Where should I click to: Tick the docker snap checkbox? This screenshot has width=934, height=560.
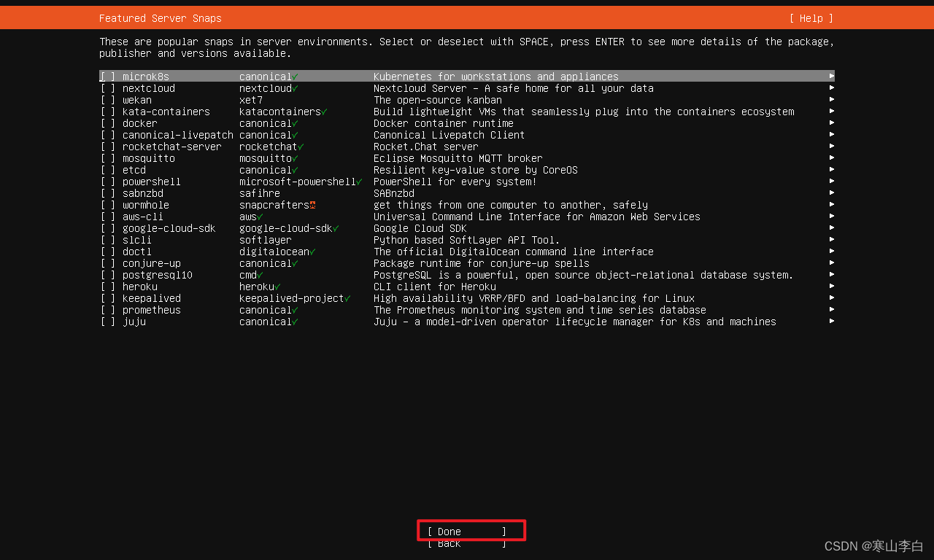pos(108,123)
